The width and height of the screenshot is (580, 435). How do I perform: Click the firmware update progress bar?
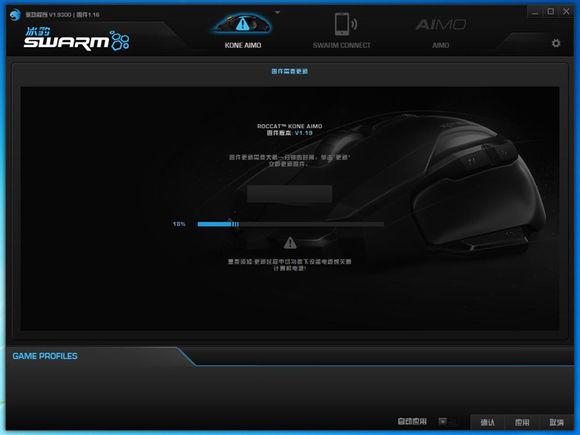point(290,224)
